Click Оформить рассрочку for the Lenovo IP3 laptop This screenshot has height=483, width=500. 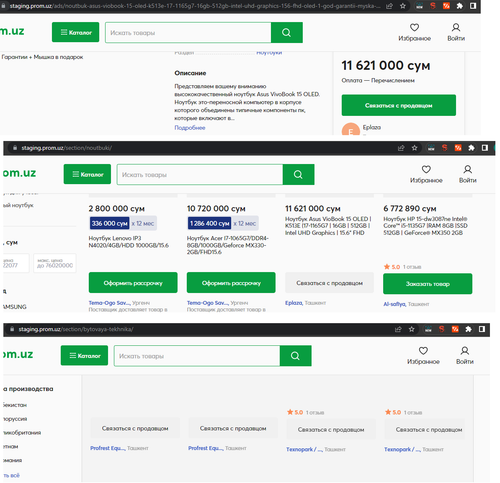(x=133, y=283)
